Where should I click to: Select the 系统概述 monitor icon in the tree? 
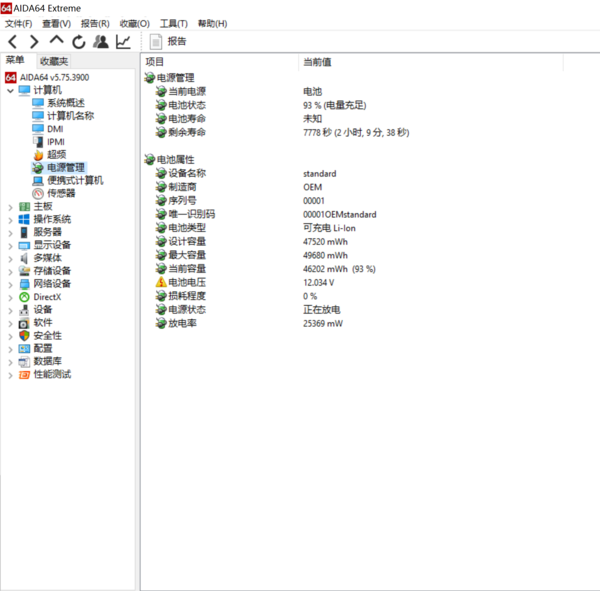tap(38, 103)
